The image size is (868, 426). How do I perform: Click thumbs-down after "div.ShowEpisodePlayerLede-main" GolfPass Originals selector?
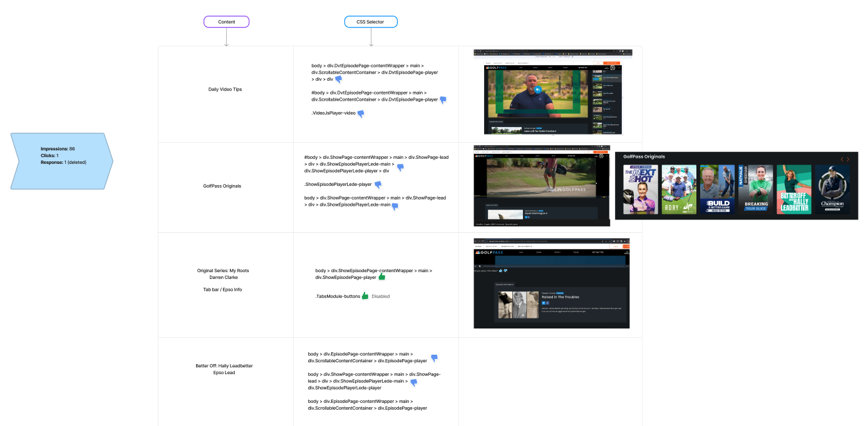(x=395, y=206)
